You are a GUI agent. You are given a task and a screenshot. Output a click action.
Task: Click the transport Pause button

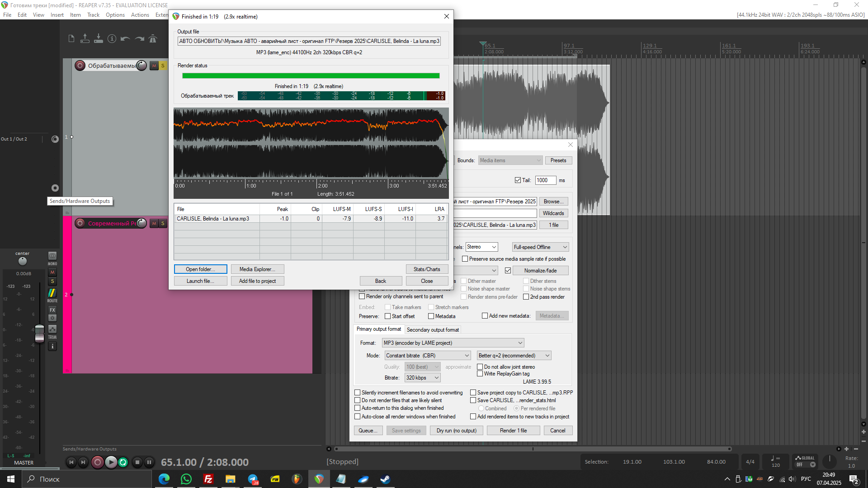point(149,462)
